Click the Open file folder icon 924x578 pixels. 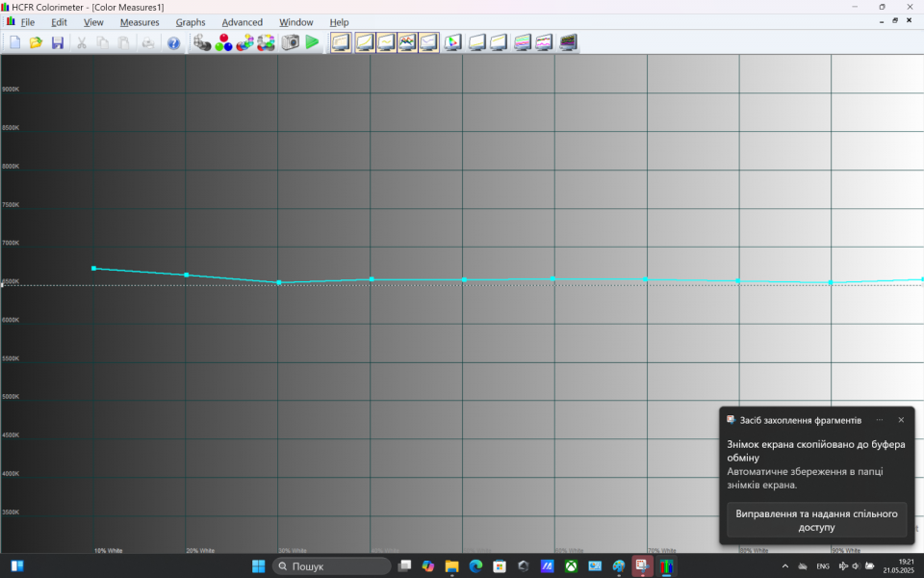36,42
